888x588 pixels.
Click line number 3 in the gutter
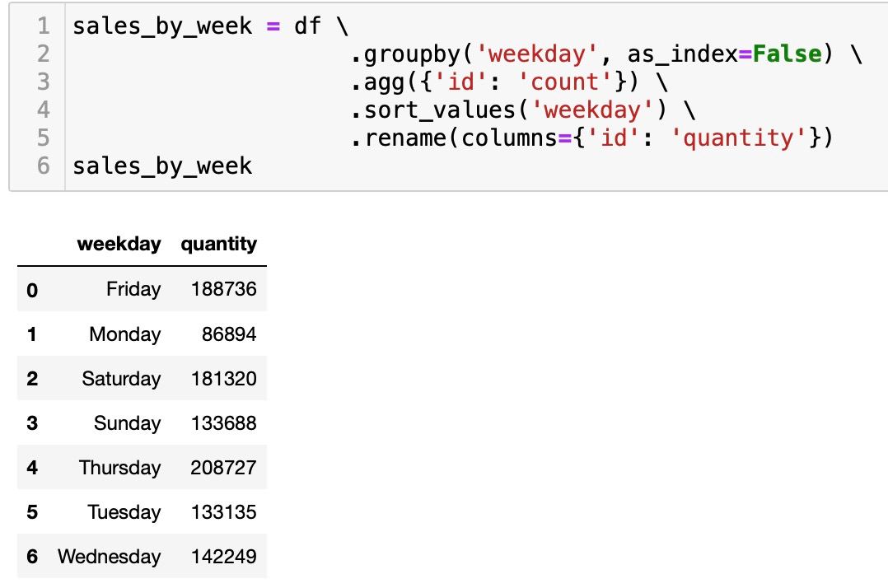point(44,82)
